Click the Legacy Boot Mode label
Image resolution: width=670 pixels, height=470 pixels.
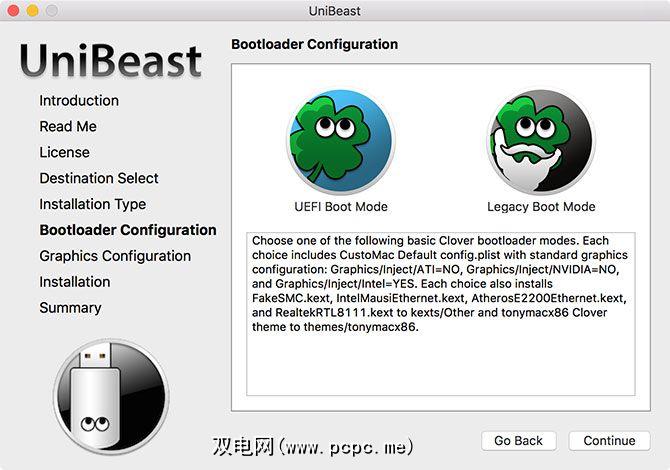coord(541,207)
